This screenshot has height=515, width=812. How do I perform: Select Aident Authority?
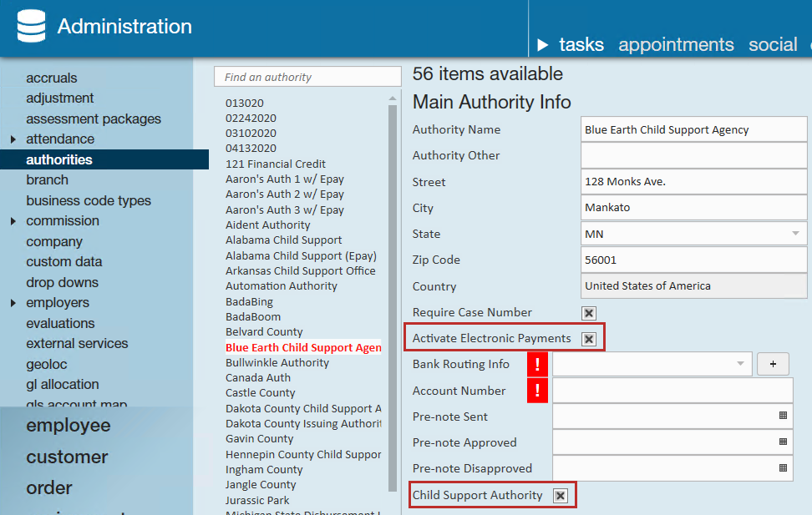(x=267, y=225)
